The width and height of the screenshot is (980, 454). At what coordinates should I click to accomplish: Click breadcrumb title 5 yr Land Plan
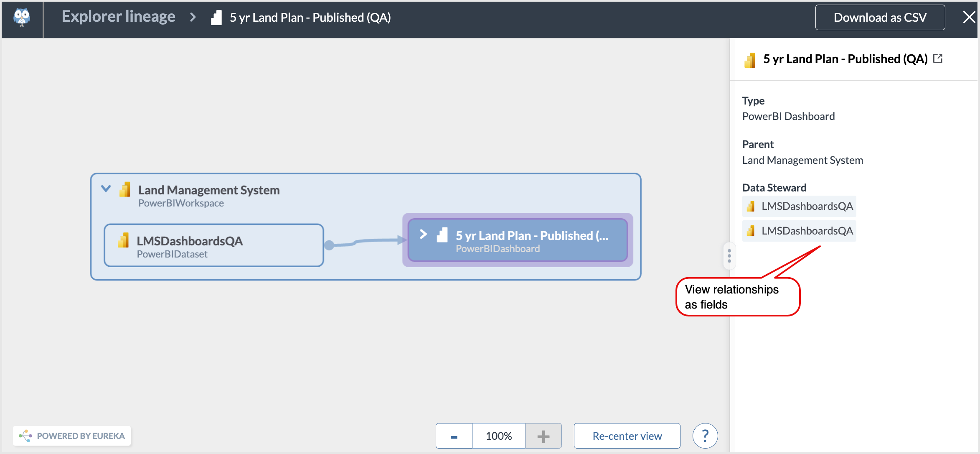(x=310, y=18)
